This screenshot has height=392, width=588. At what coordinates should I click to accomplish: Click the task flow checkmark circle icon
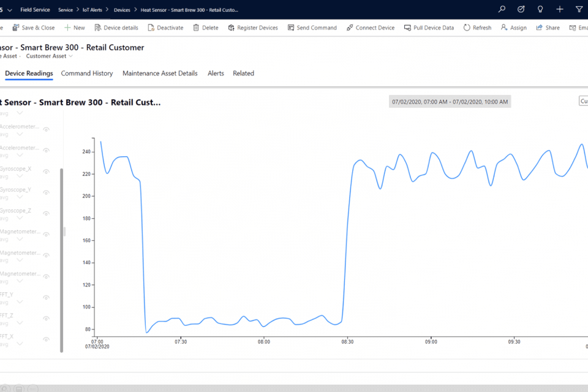(521, 9)
